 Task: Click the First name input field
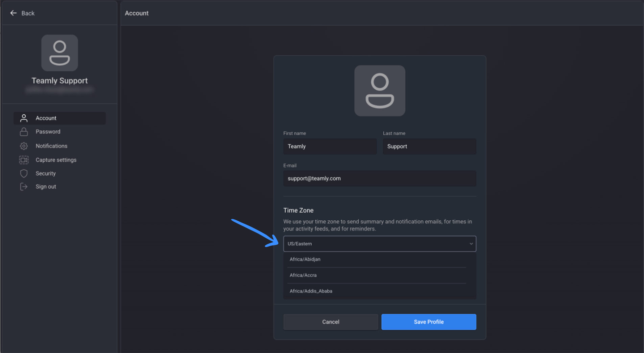(x=330, y=146)
